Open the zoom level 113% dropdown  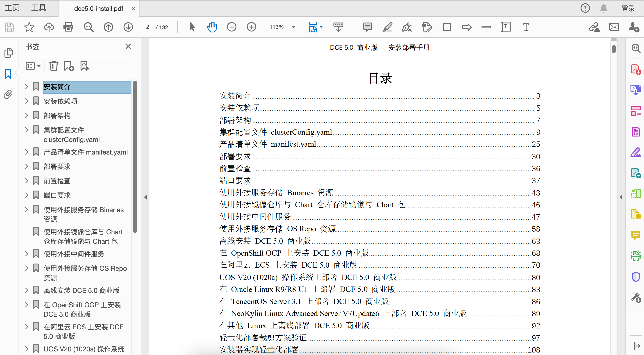point(294,27)
